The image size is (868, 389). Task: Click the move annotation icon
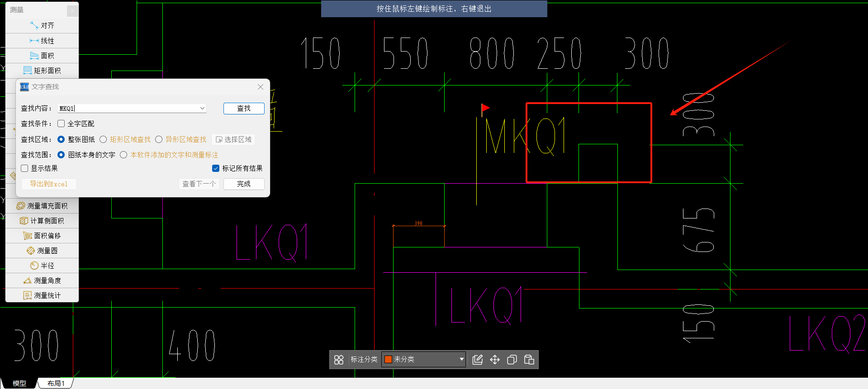(x=495, y=360)
